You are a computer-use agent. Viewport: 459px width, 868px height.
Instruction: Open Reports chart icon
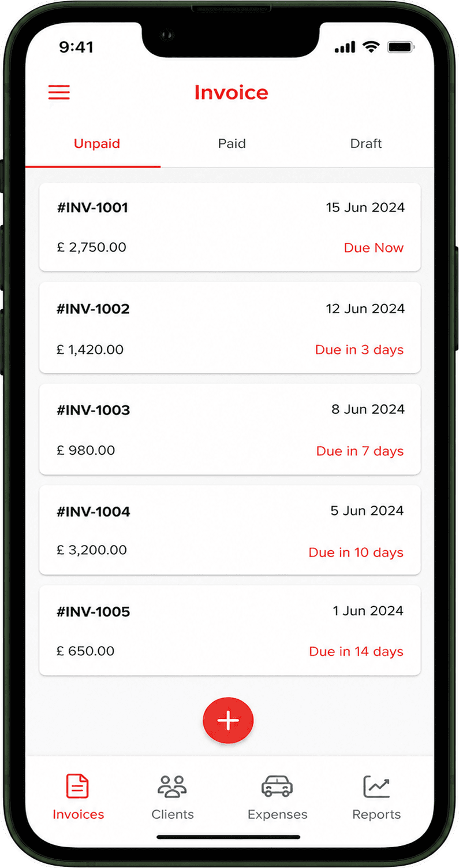tap(376, 787)
